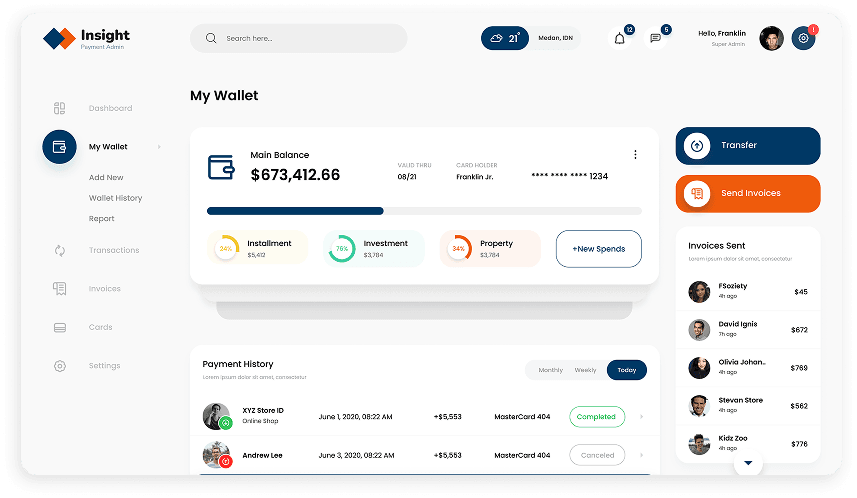This screenshot has width=857, height=498.
Task: Expand the Andrew Lee row chevron
Action: coord(641,455)
